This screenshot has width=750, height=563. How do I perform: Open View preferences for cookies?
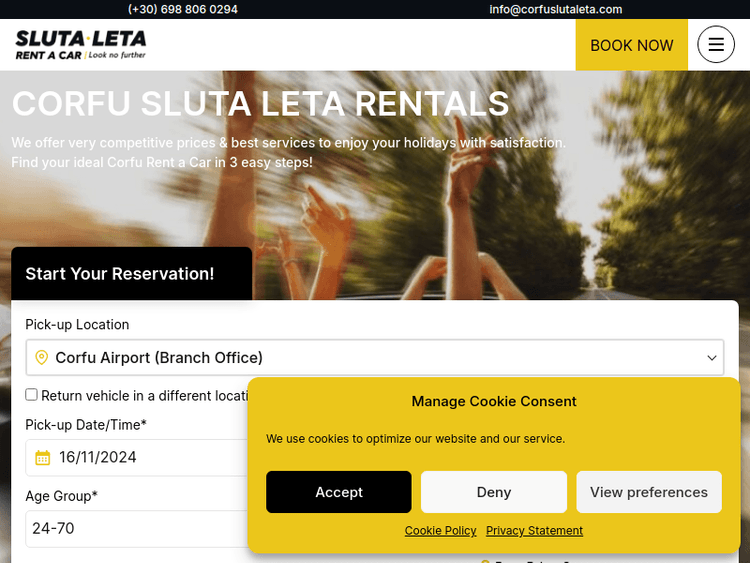(x=648, y=492)
